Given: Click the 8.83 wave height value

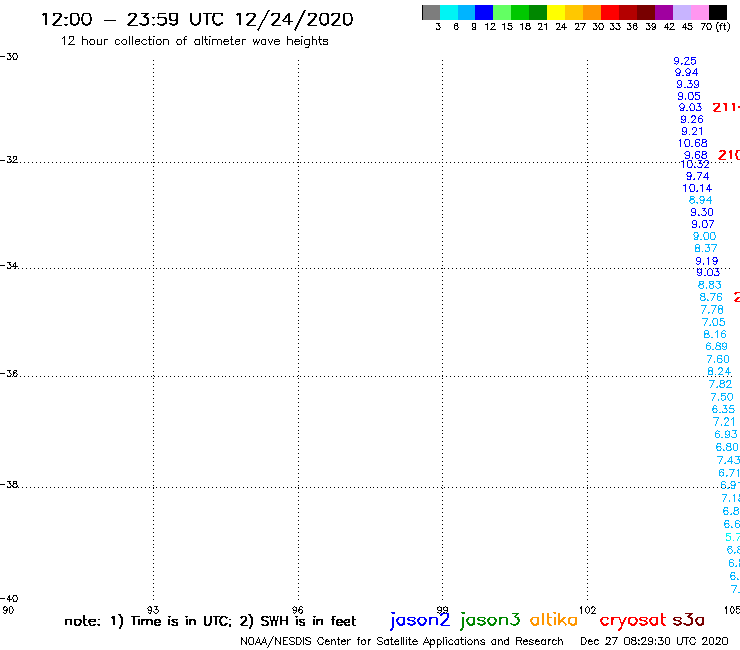Looking at the screenshot, I should (710, 285).
